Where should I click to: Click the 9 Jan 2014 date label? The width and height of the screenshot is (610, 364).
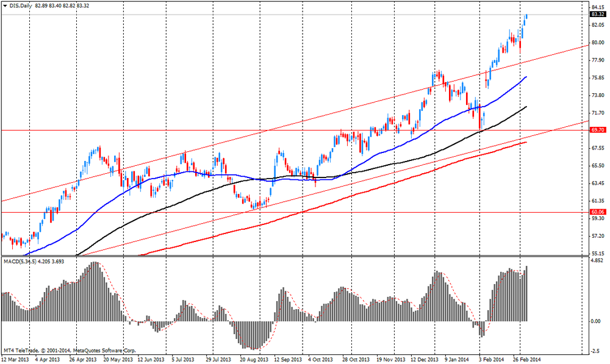[457, 359]
